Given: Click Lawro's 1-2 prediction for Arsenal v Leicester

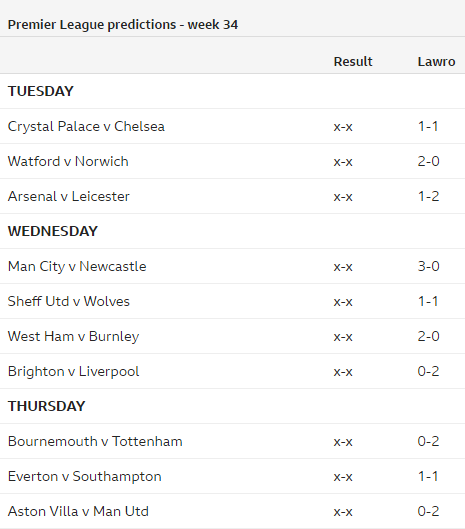Looking at the screenshot, I should [x=428, y=196].
